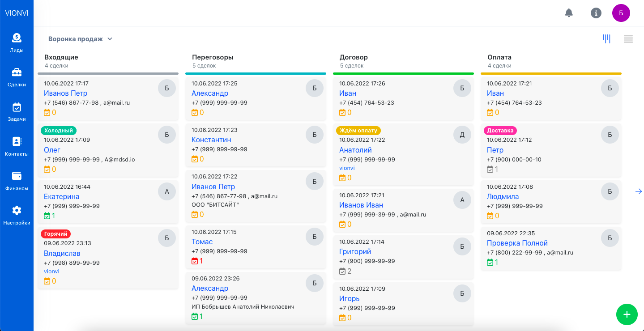Open Сделки in the sidebar
The width and height of the screenshot is (644, 331).
point(17,77)
